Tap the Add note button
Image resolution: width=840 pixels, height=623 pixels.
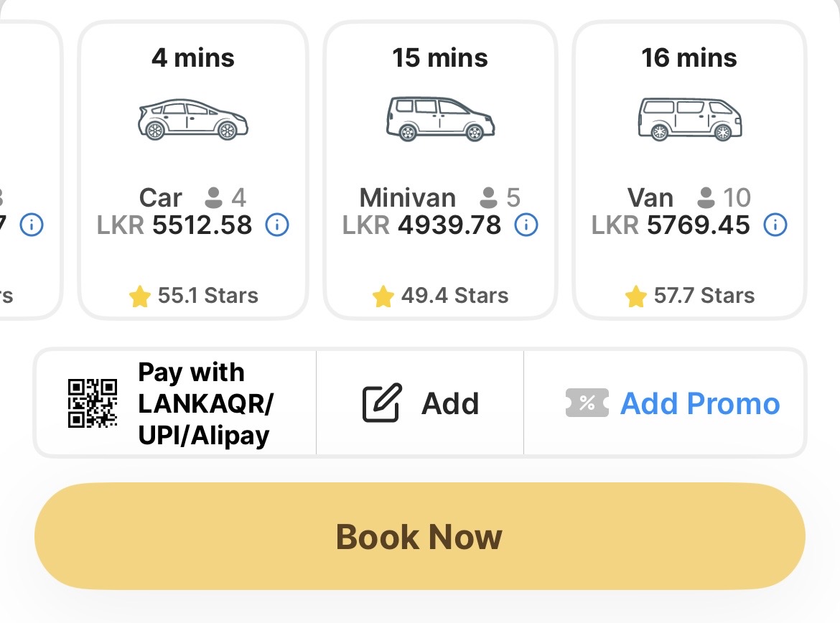[420, 403]
